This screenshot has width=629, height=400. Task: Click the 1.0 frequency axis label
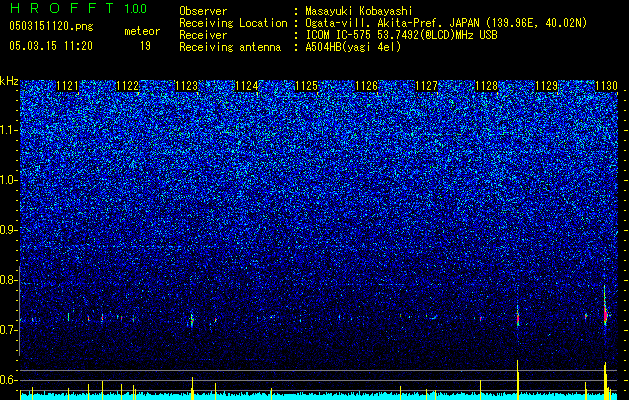coord(9,180)
